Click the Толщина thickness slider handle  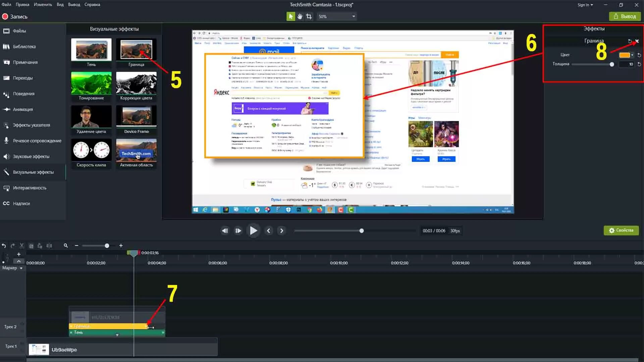(612, 64)
